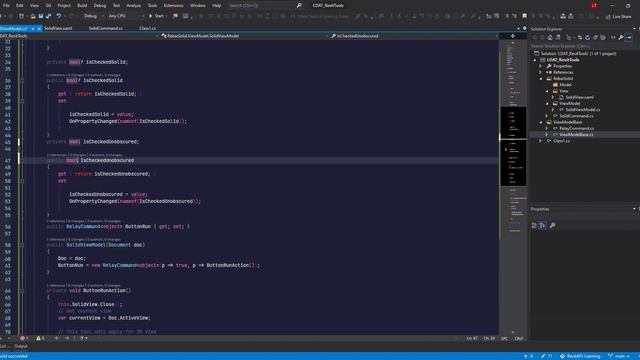This screenshot has width=640, height=360.
Task: Expand the Properties node in tree
Action: [x=541, y=66]
